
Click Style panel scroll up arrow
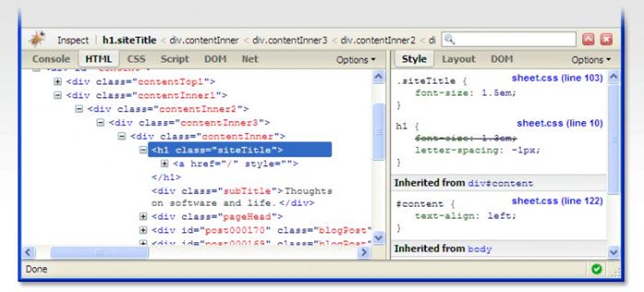614,76
